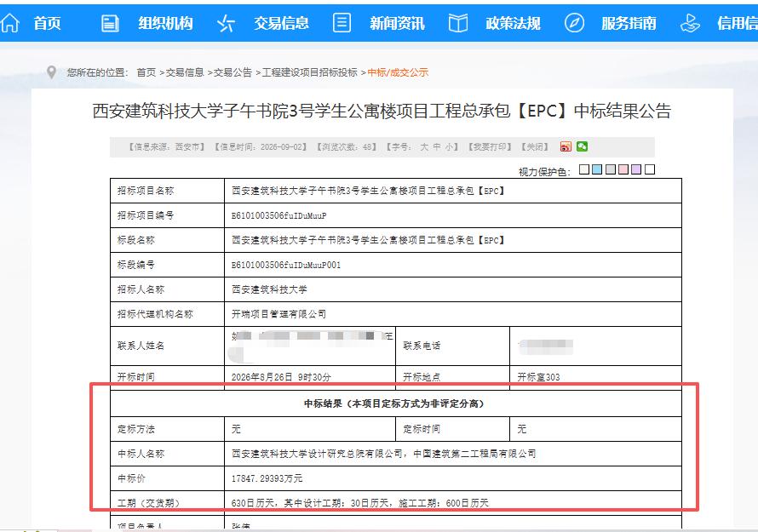Click the 浏览次数 48 view count
This screenshot has width=758, height=532.
point(347,147)
